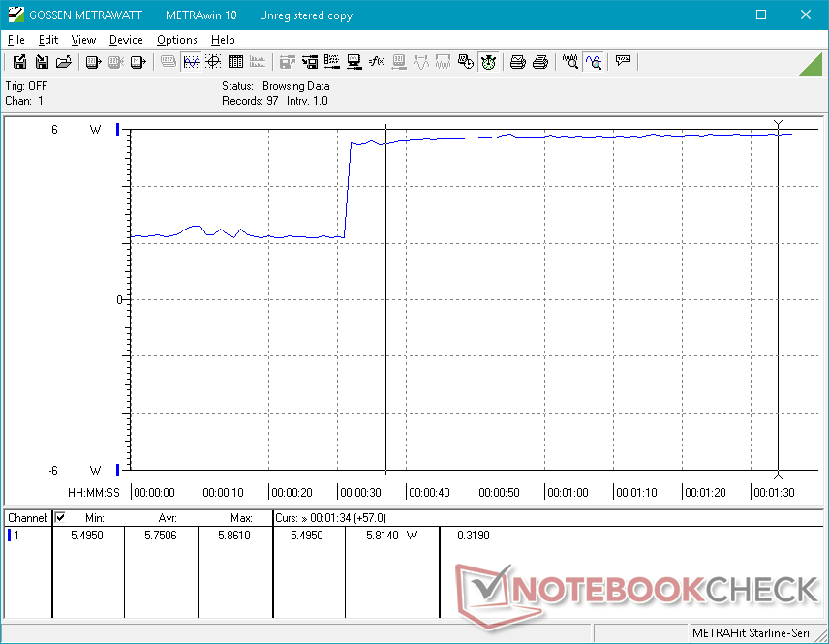Click the print chart icon
This screenshot has height=644, width=829.
click(517, 62)
